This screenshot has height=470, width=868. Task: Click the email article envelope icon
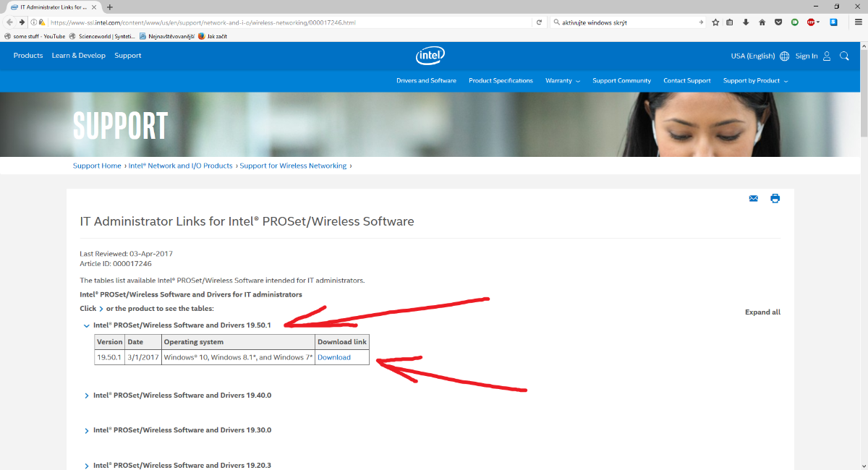point(753,199)
